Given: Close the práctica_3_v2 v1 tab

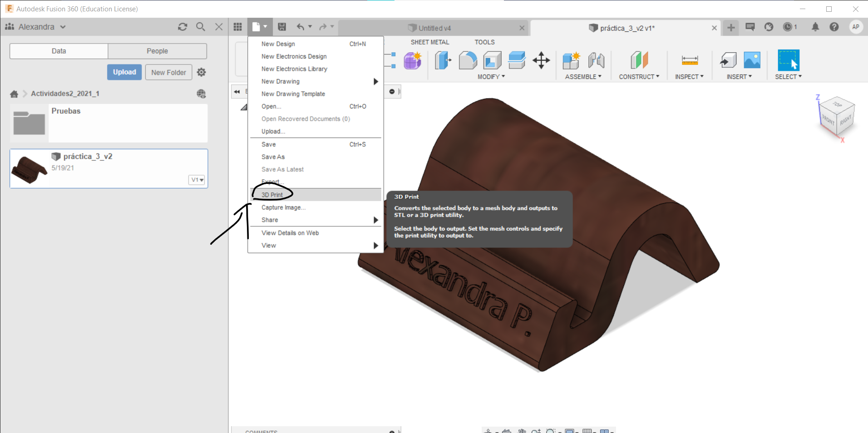Looking at the screenshot, I should [714, 28].
